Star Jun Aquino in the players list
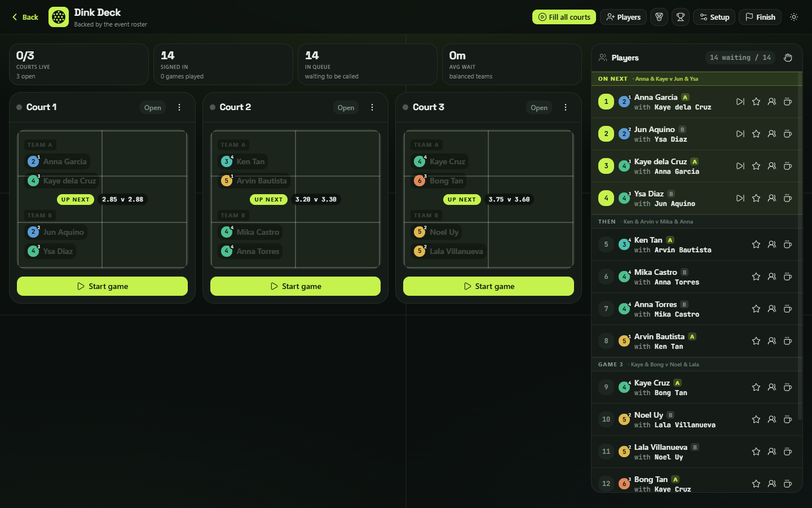Viewport: 812px width, 508px height. coord(756,134)
